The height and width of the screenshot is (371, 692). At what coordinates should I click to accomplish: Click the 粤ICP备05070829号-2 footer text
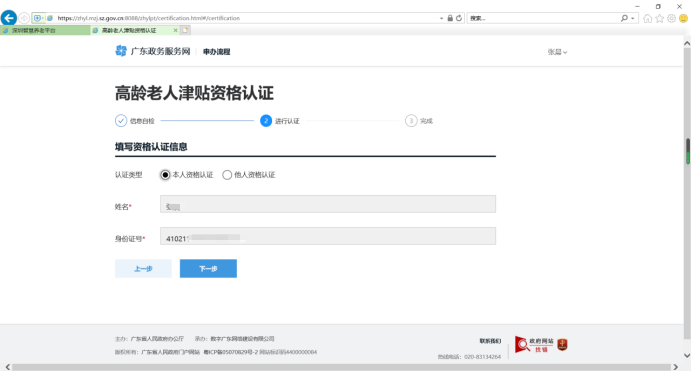click(x=231, y=352)
